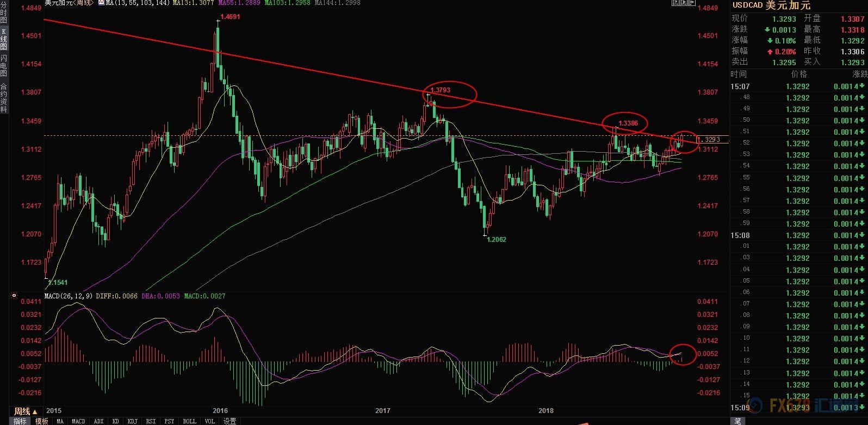
Task: Click the 2018 time axis label
Action: coord(545,411)
